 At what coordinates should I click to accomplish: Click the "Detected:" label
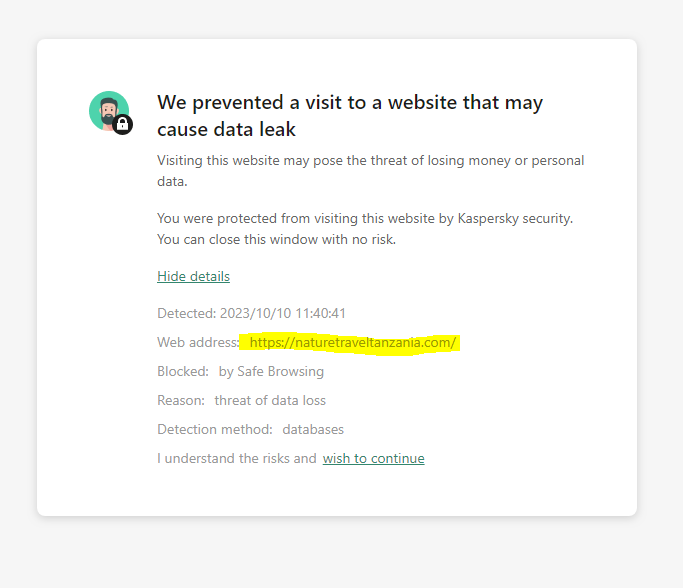(186, 313)
